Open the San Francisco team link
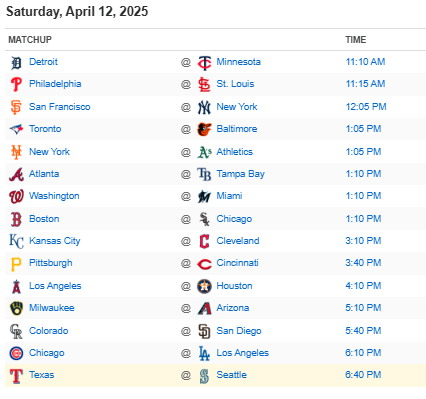 pyautogui.click(x=59, y=107)
